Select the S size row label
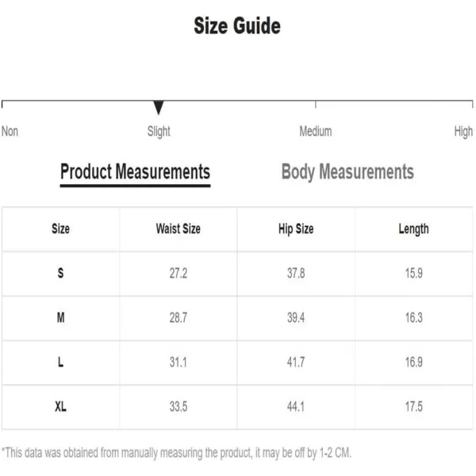This screenshot has width=476, height=476. coord(61,273)
